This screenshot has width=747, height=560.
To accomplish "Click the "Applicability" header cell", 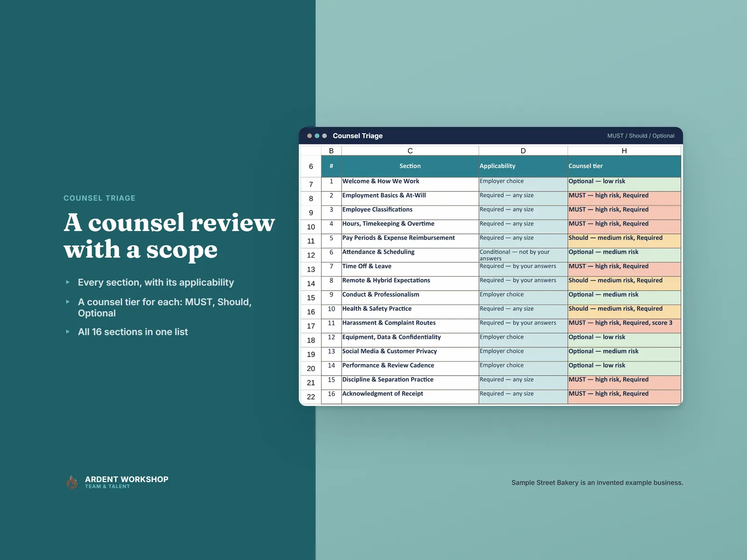I will tap(523, 166).
